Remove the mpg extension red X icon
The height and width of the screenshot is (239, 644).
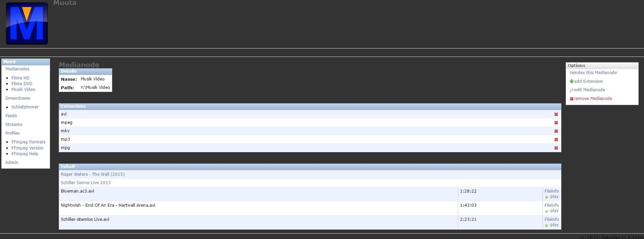(556, 148)
